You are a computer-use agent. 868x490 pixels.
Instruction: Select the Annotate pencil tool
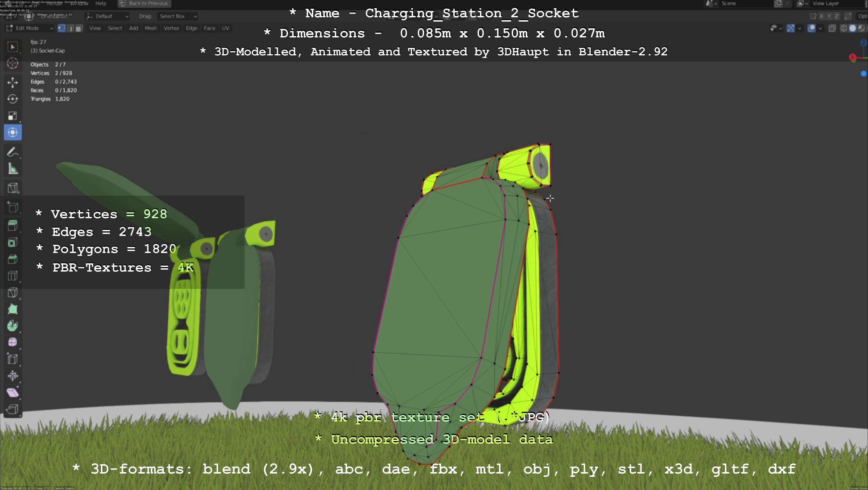pyautogui.click(x=12, y=152)
